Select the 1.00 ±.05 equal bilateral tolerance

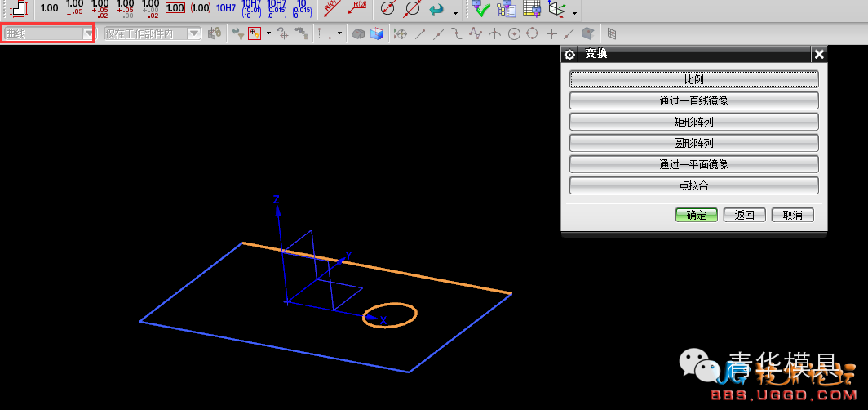tap(75, 7)
